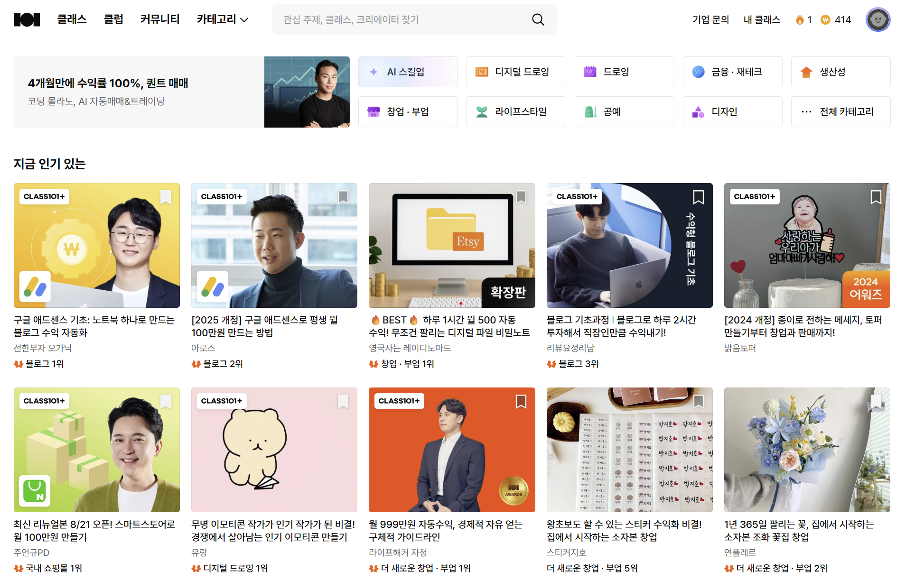Open the 커뮤니티 nav menu
Screen dimensions: 924x581
(160, 19)
